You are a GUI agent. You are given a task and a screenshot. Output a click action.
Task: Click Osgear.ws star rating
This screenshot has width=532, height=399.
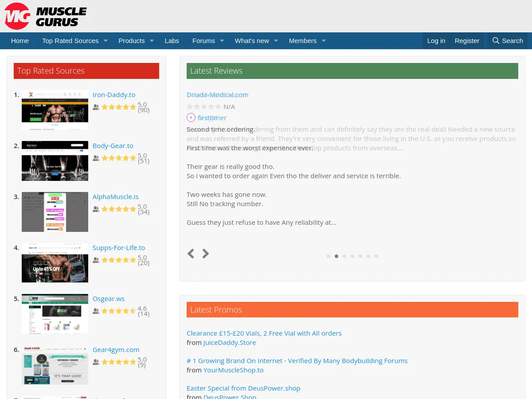[119, 311]
